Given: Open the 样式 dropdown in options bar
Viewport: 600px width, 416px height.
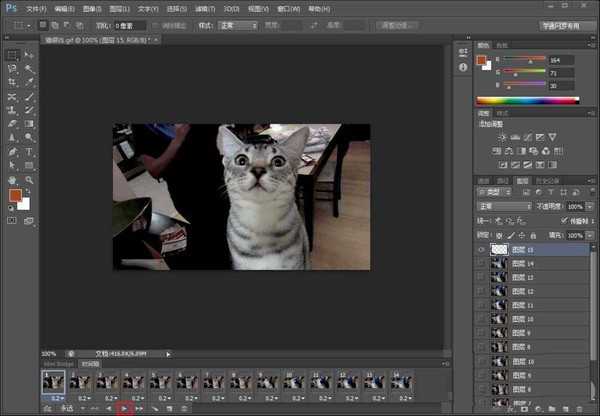Looking at the screenshot, I should (239, 25).
